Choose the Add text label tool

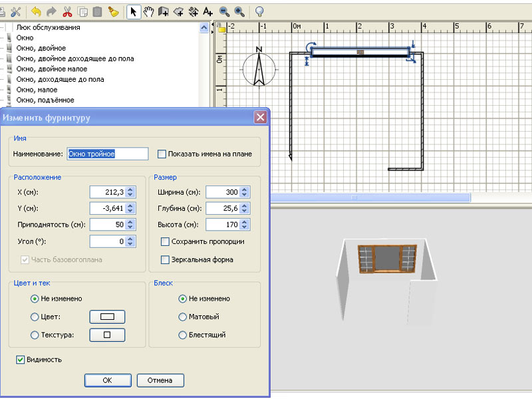point(207,12)
